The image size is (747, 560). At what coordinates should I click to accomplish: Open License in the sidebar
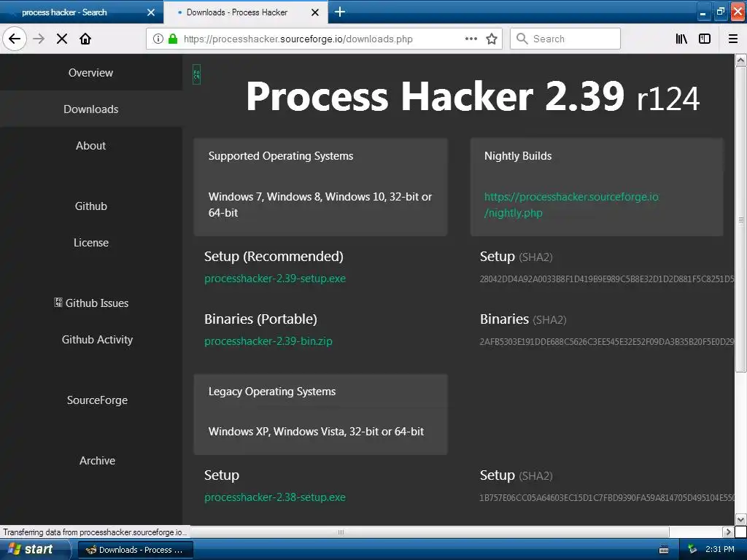(x=90, y=242)
